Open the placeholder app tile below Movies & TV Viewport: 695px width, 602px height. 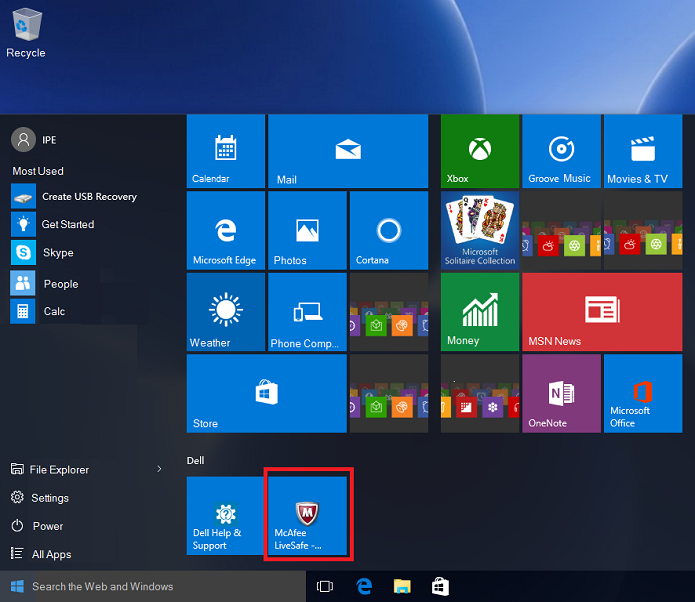643,231
